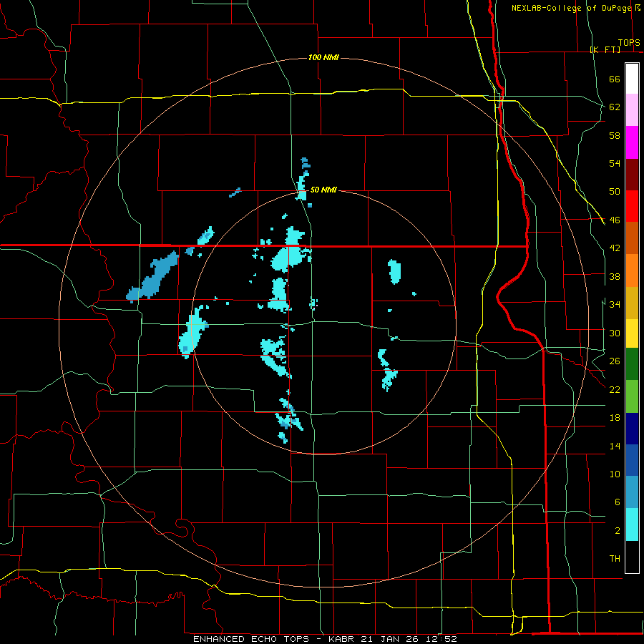This screenshot has width=644, height=644.
Task: Click the white swatch in the tops legend
Action: pyautogui.click(x=632, y=79)
